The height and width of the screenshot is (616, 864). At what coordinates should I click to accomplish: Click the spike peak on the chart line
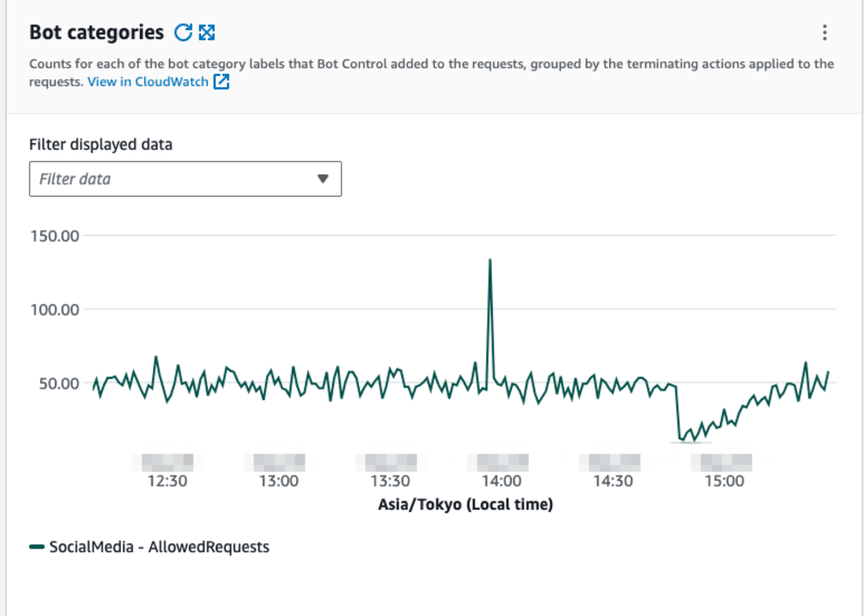tap(490, 260)
